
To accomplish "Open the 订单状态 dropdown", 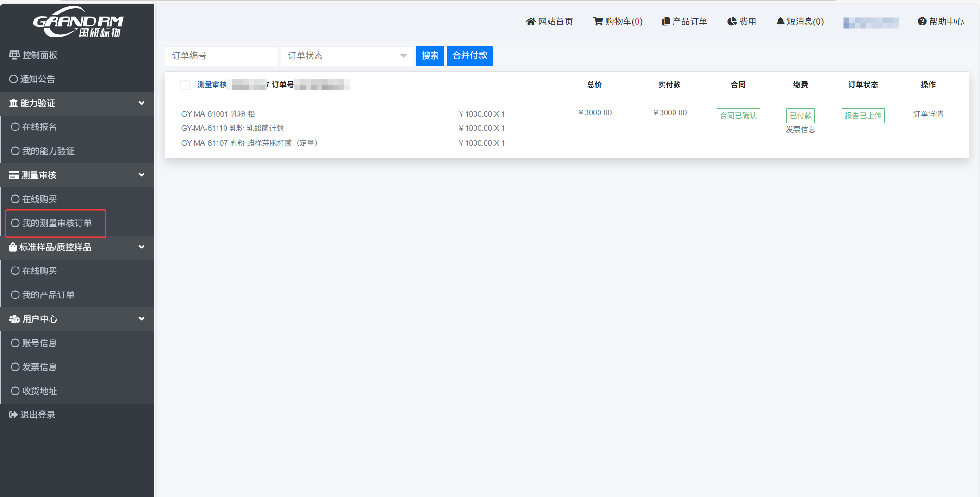I will [347, 56].
